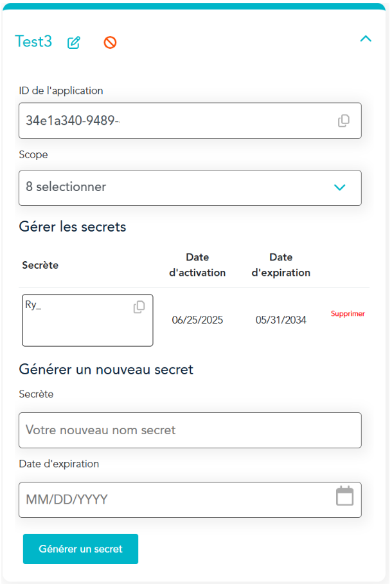Open the calendar date picker icon
Screen dimensions: 392x586
[x=345, y=496]
